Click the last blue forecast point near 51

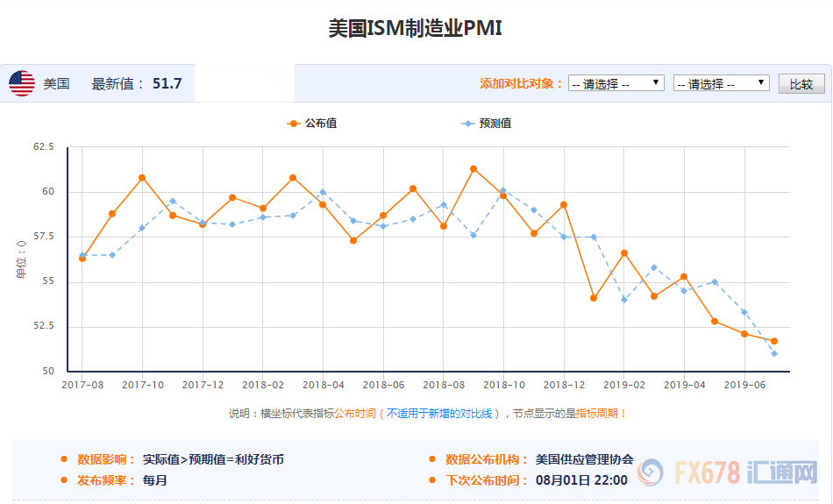pos(774,354)
